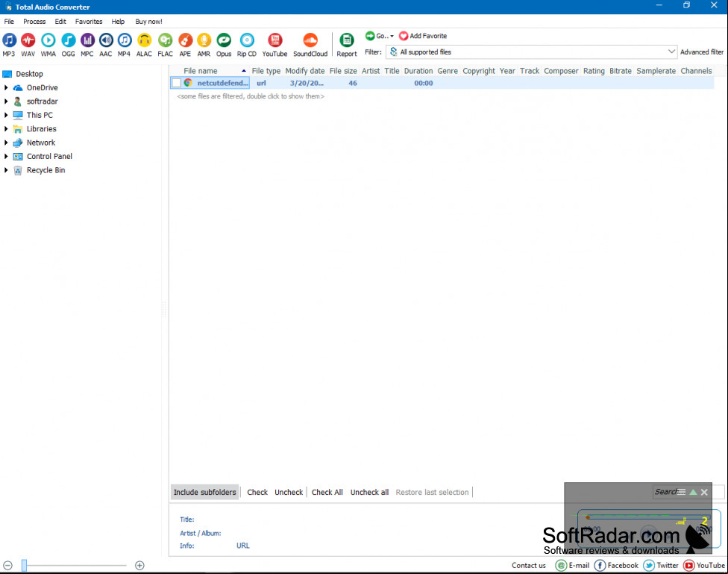Sort by the Duration column header
The width and height of the screenshot is (728, 574).
point(418,71)
